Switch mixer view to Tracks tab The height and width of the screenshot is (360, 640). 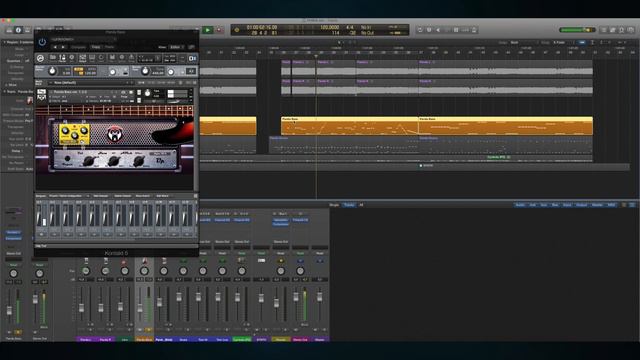[349, 205]
